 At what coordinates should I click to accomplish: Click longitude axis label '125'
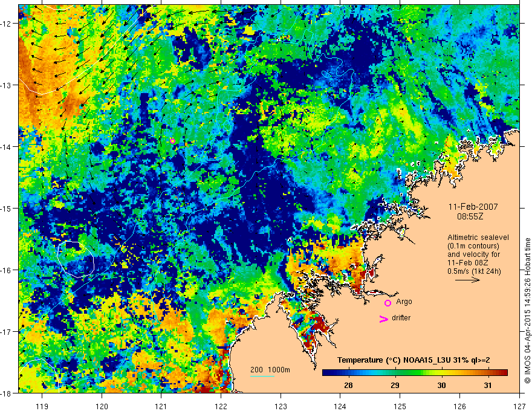[x=400, y=406]
